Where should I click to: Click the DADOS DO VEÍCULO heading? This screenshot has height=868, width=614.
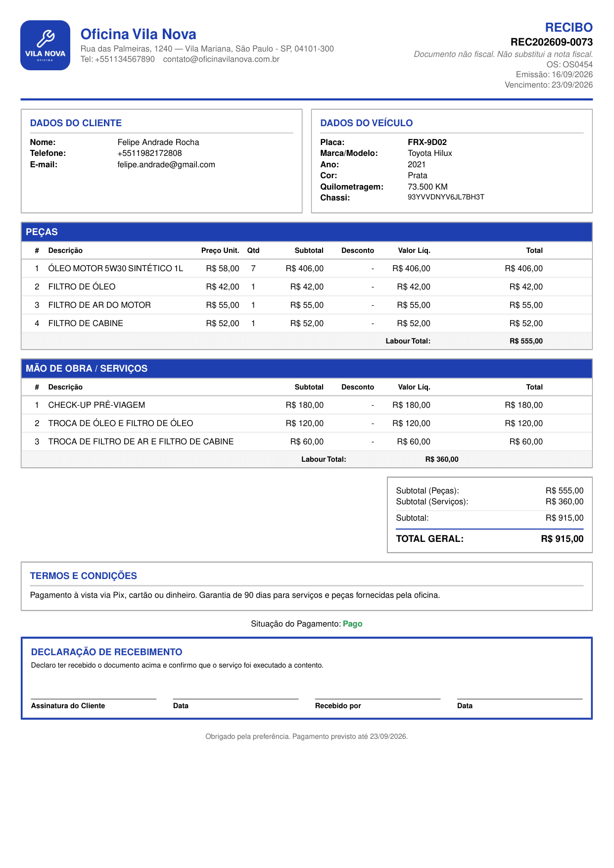[x=366, y=123]
